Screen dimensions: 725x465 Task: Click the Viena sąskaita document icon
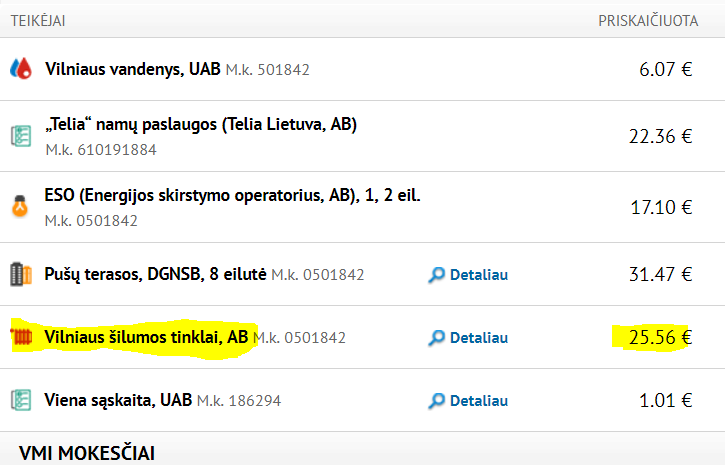[x=21, y=400]
